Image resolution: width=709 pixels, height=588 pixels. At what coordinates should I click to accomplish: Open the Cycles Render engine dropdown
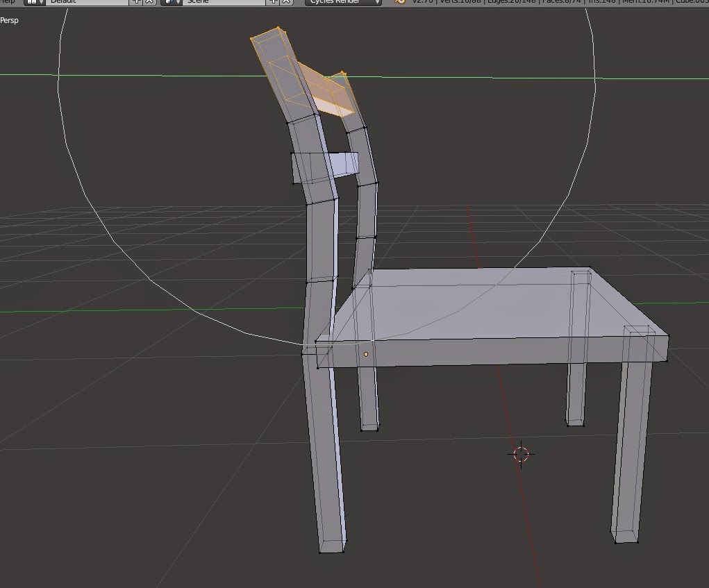[340, 3]
